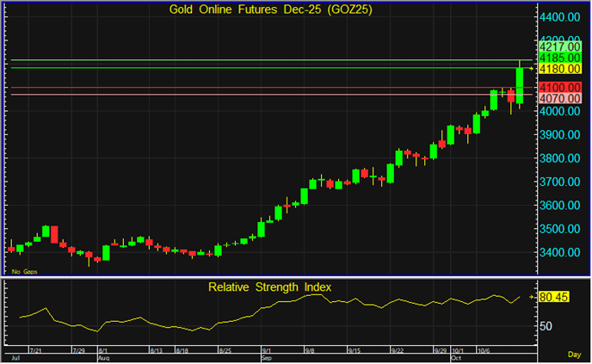The image size is (592, 364).
Task: Select the 7/29 date label
Action: pos(78,351)
